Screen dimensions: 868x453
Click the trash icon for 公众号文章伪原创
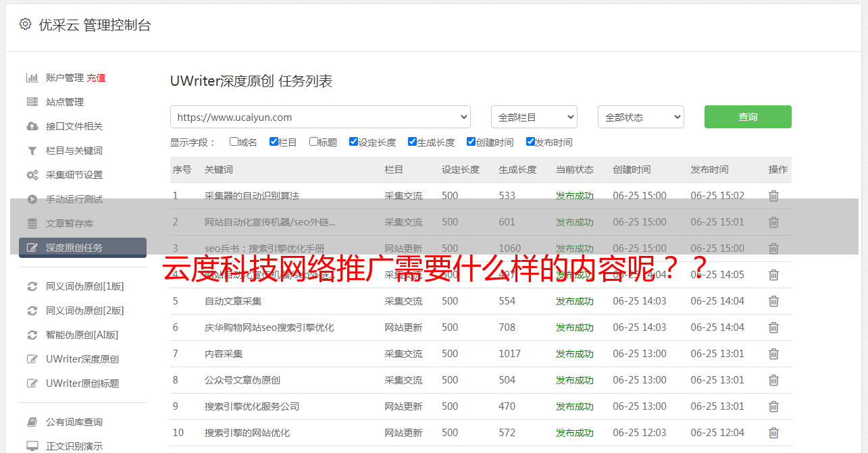coord(774,380)
